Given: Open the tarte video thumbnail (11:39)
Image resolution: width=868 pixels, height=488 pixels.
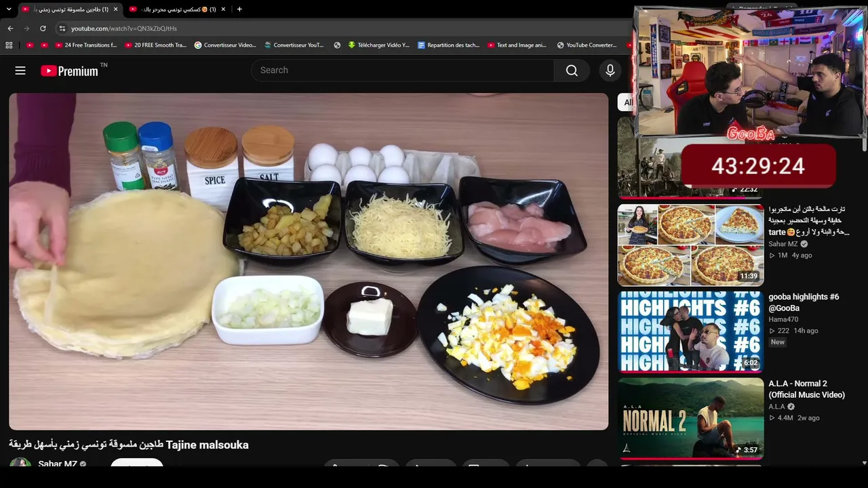Looking at the screenshot, I should [690, 245].
